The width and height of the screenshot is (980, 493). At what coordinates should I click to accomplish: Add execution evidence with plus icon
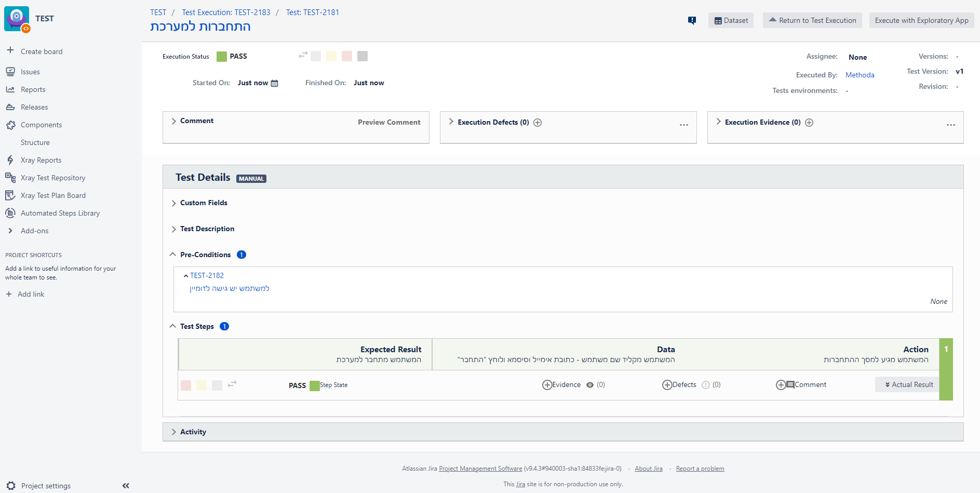pos(809,123)
